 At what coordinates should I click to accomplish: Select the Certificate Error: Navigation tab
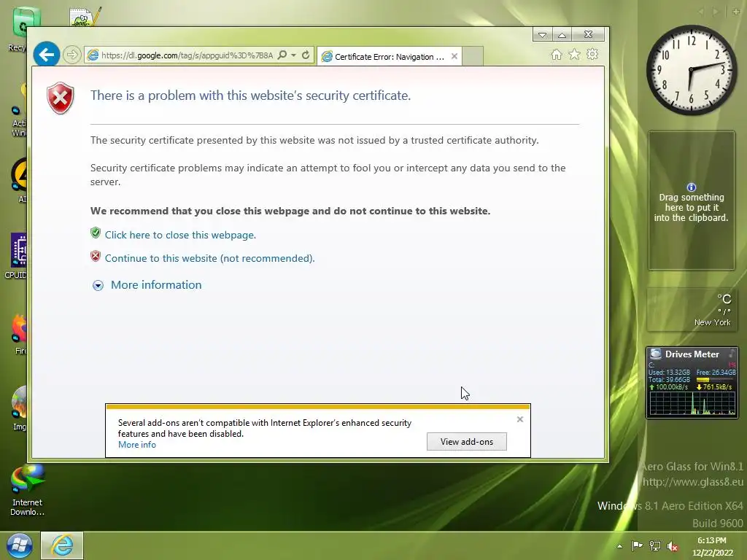390,57
